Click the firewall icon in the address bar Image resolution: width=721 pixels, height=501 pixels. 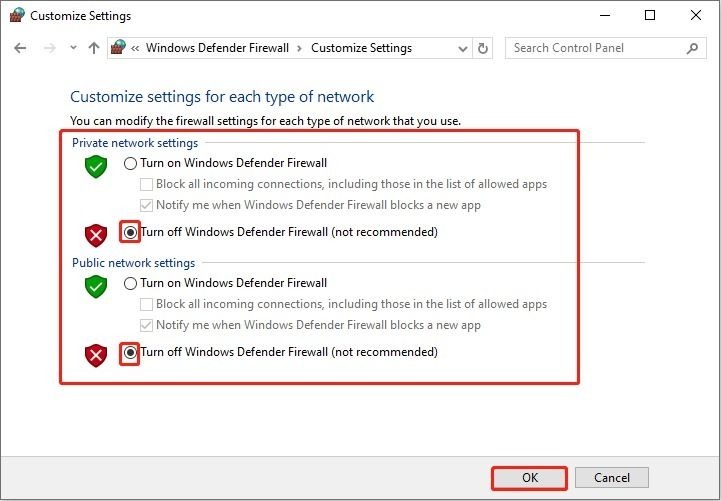[x=119, y=48]
